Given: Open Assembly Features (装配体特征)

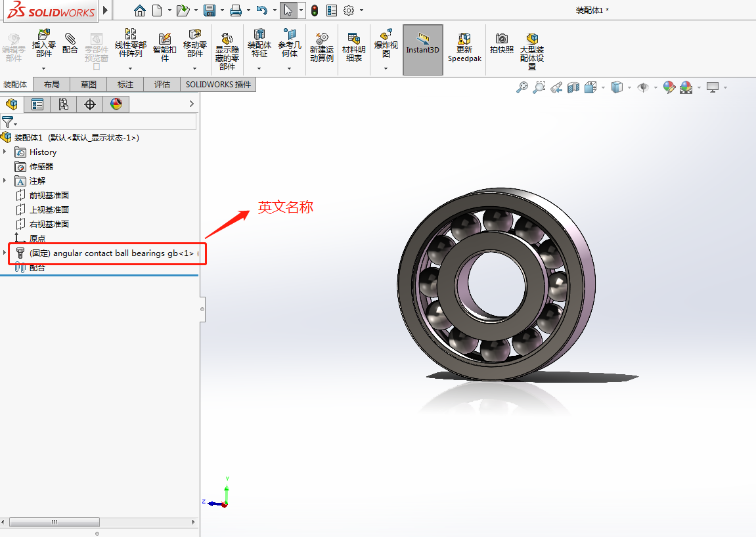Looking at the screenshot, I should (259, 43).
